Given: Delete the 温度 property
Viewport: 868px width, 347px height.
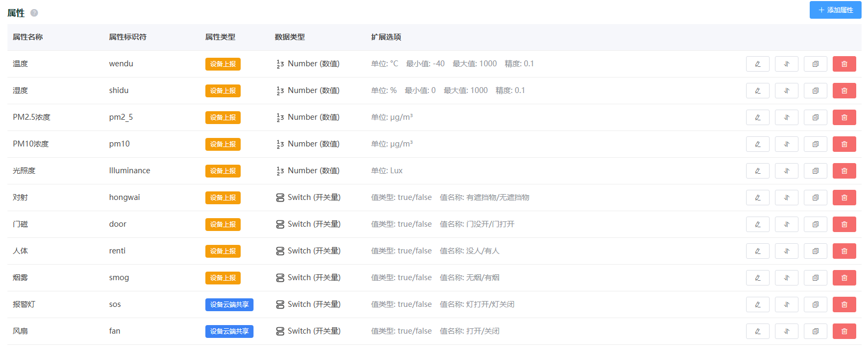Looking at the screenshot, I should coord(844,64).
